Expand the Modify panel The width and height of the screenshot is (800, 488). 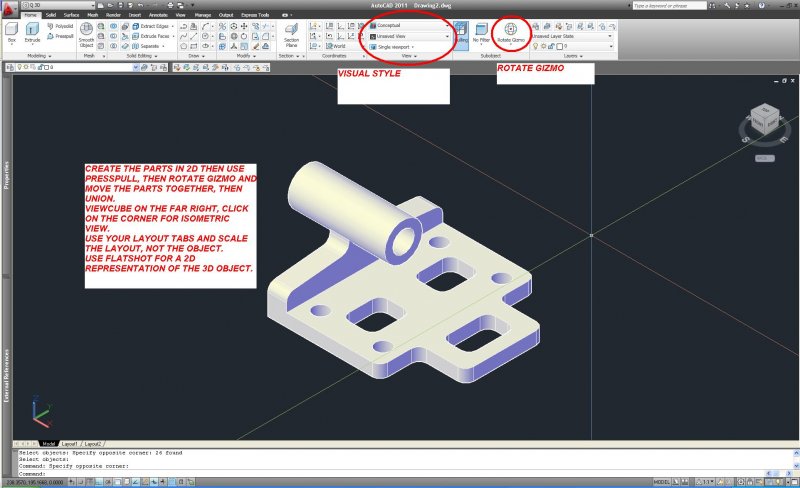tap(246, 56)
